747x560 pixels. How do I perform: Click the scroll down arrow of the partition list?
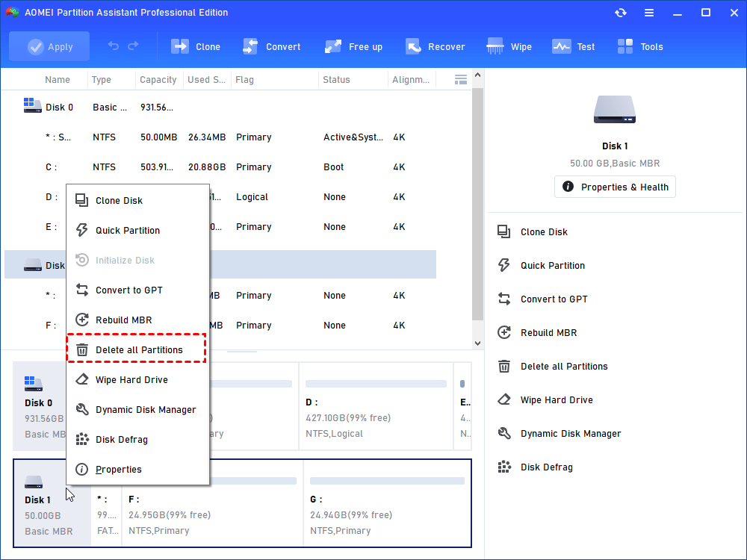[477, 343]
